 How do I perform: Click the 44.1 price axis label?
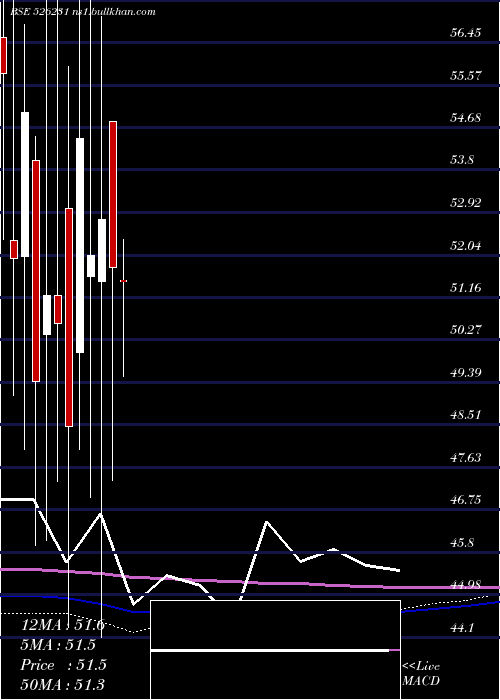click(462, 628)
